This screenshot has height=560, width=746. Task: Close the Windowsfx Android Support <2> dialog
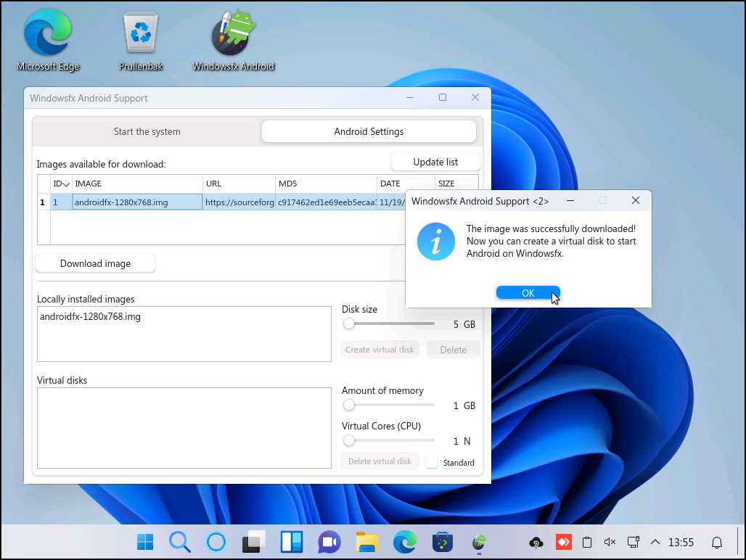[x=635, y=201]
